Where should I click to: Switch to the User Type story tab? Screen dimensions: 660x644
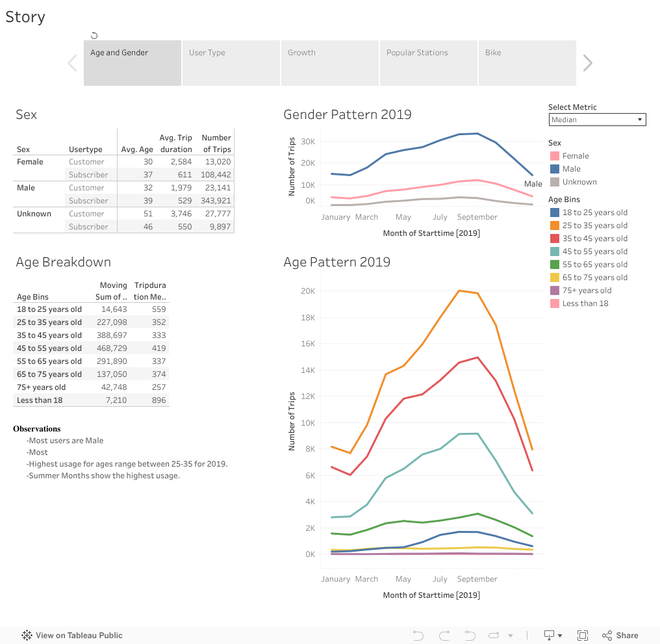click(231, 63)
